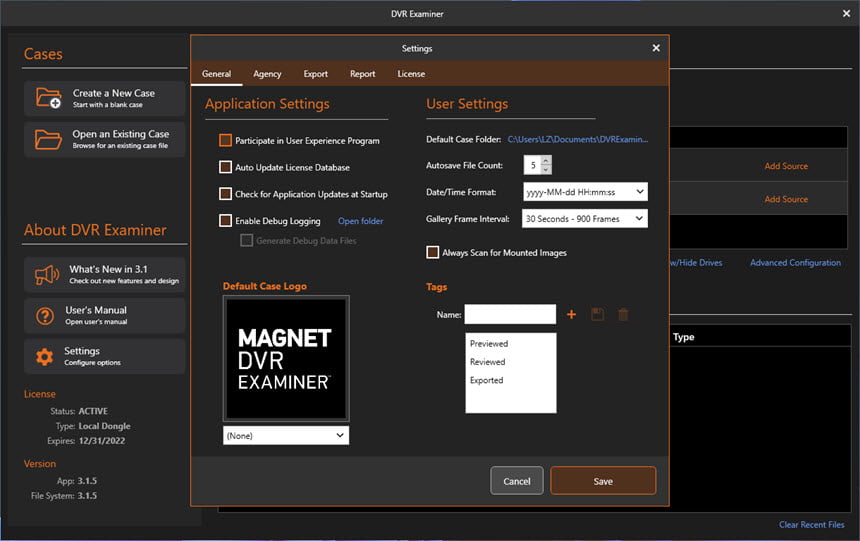Add a new tag with plus icon
860x541 pixels.
pos(572,314)
